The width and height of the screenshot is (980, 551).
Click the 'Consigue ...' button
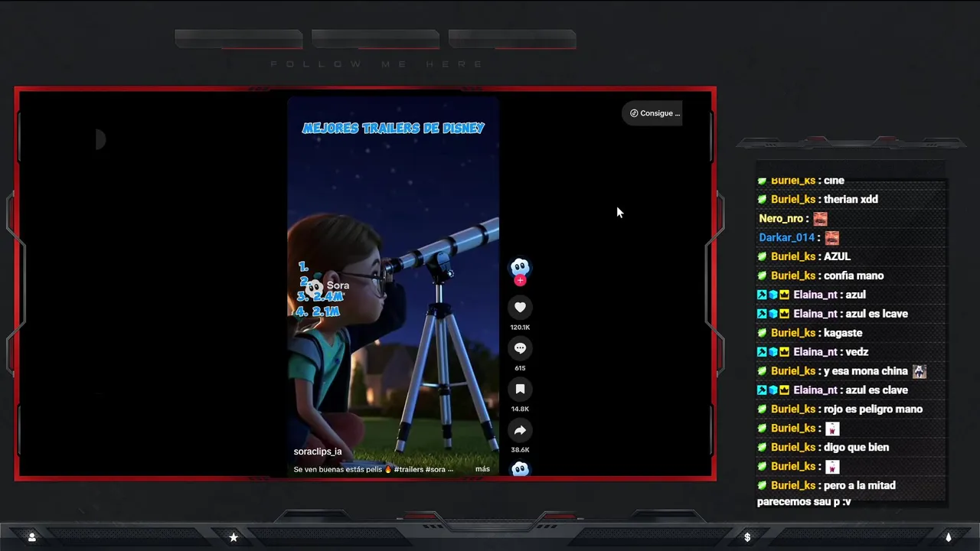click(652, 113)
